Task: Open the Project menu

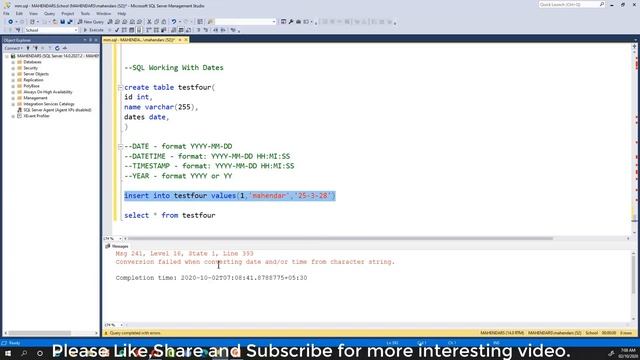Action: click(x=68, y=13)
